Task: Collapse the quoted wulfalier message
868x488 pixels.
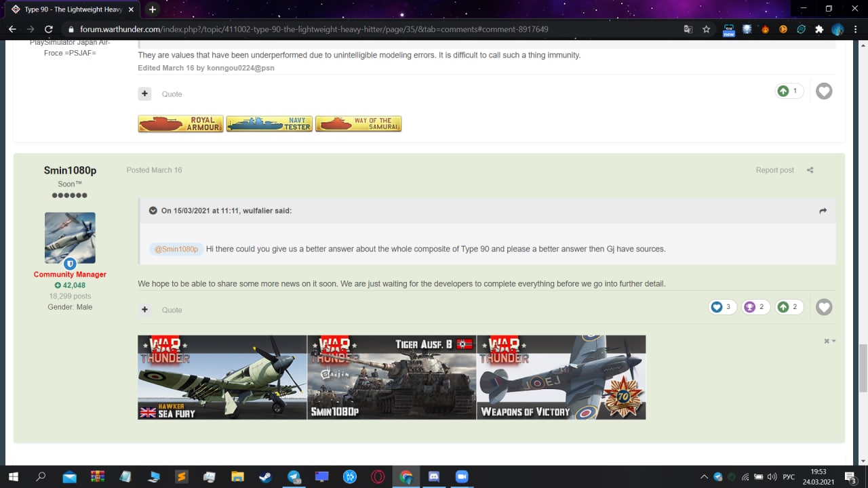Action: (153, 211)
